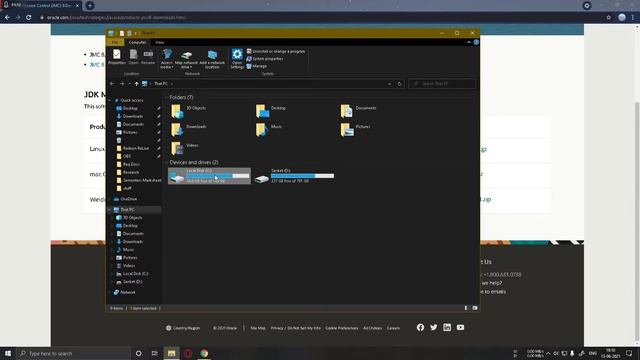Select Local Disk (C:) drive tile
The width and height of the screenshot is (640, 360).
pos(209,176)
